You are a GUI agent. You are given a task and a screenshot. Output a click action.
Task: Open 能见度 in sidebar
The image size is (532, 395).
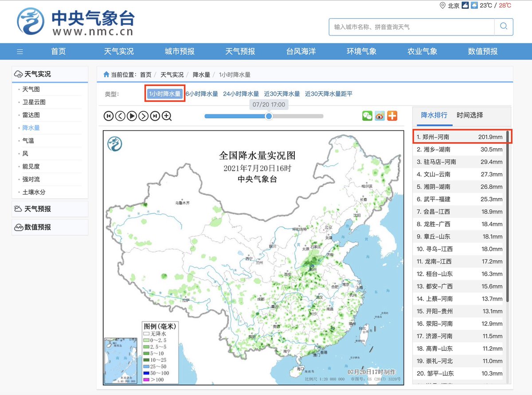pyautogui.click(x=31, y=166)
